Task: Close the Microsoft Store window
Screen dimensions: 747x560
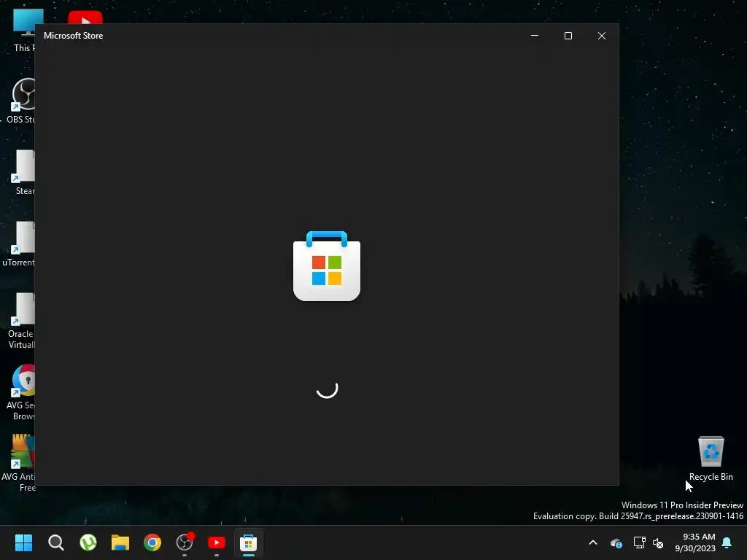Action: pyautogui.click(x=602, y=36)
